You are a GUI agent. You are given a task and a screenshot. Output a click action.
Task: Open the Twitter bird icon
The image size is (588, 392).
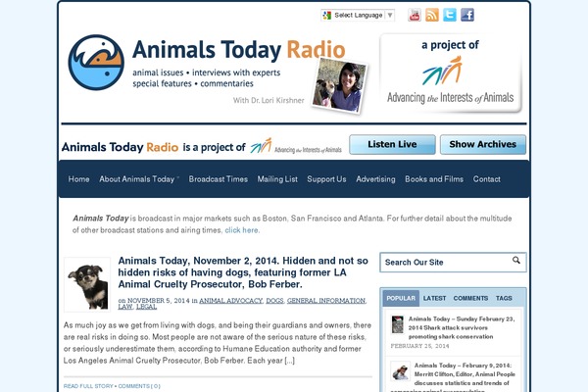pos(450,15)
